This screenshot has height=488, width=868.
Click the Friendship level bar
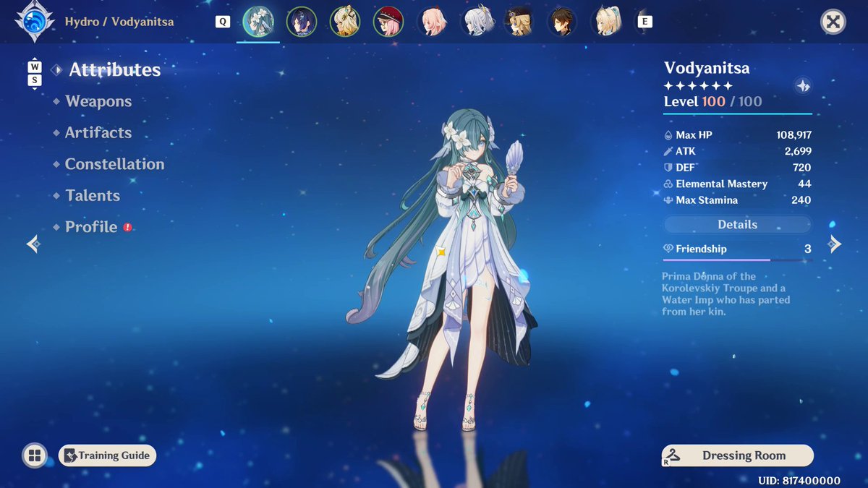pos(737,259)
